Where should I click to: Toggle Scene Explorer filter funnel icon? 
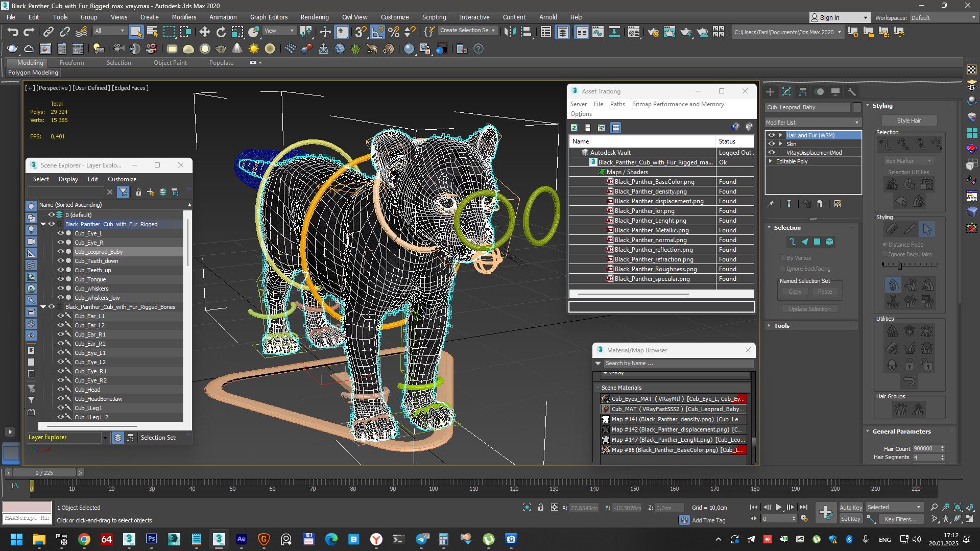(x=123, y=192)
